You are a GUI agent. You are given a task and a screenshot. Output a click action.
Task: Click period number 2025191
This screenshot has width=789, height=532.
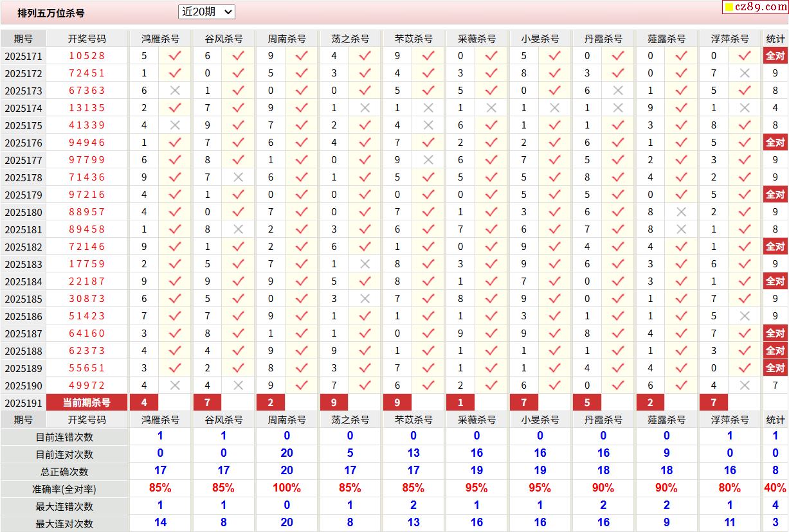[x=23, y=403]
